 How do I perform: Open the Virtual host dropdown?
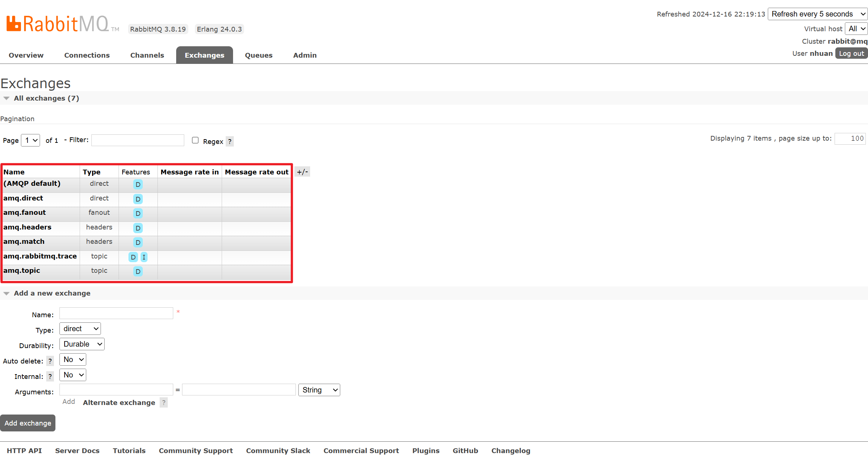(x=856, y=29)
